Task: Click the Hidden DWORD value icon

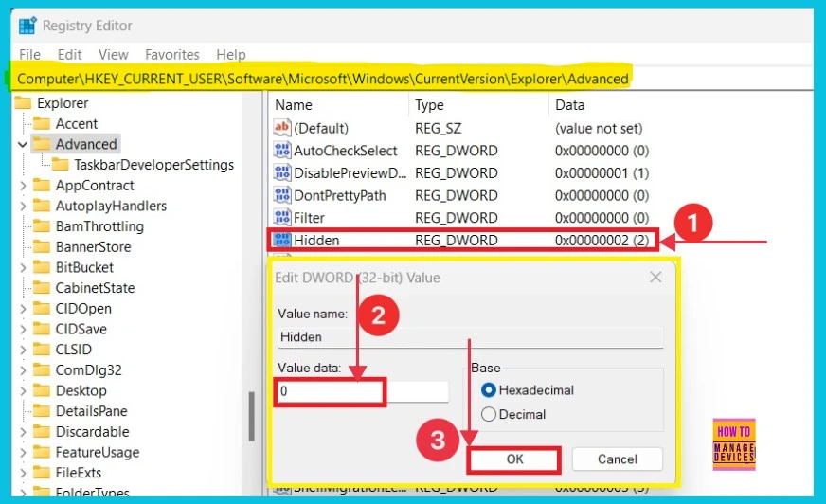Action: pyautogui.click(x=282, y=240)
